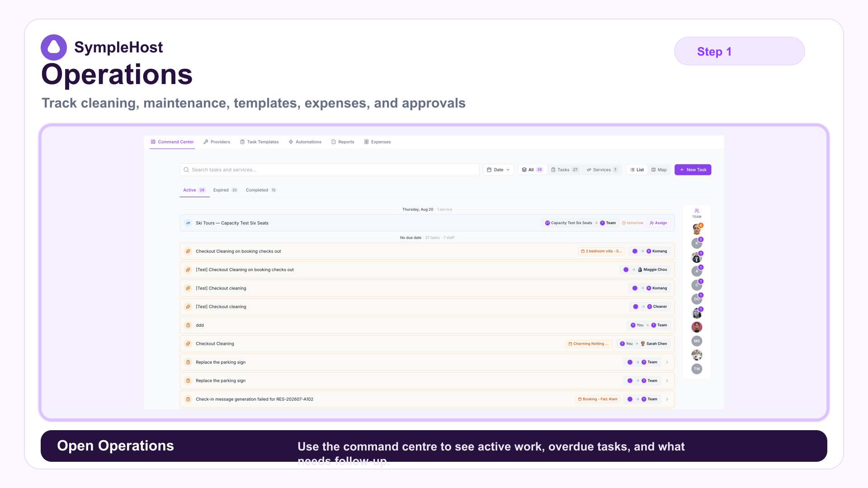Click the New Task button
The width and height of the screenshot is (868, 488).
(693, 170)
